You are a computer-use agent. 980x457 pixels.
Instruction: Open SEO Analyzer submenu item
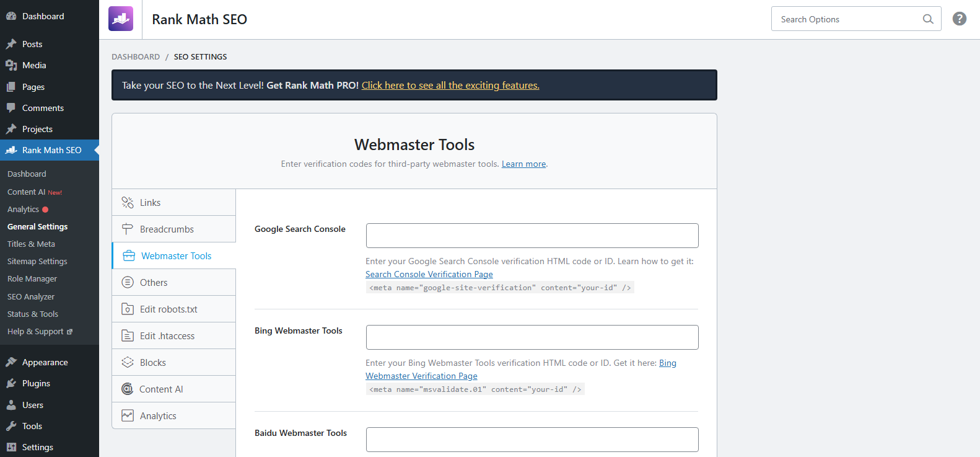31,297
